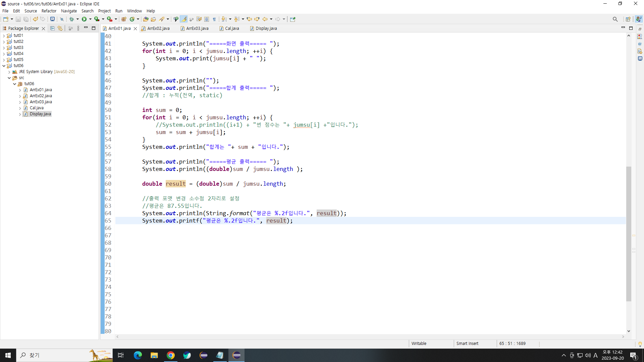Click Undo arrow in toolbar
This screenshot has height=362, width=644.
pos(35,19)
